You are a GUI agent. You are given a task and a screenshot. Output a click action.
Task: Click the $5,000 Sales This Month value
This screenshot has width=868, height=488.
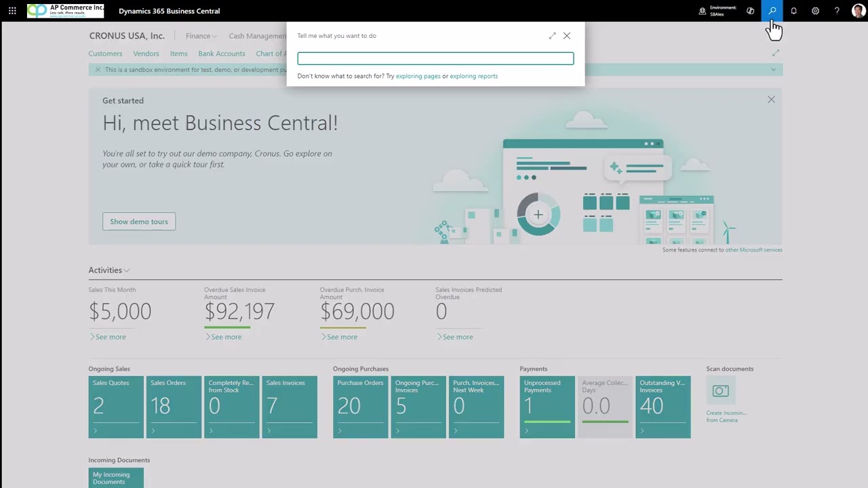pos(120,311)
